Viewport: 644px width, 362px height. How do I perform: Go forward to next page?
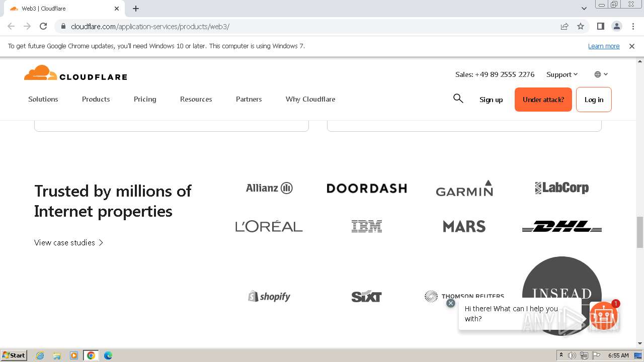(27, 26)
